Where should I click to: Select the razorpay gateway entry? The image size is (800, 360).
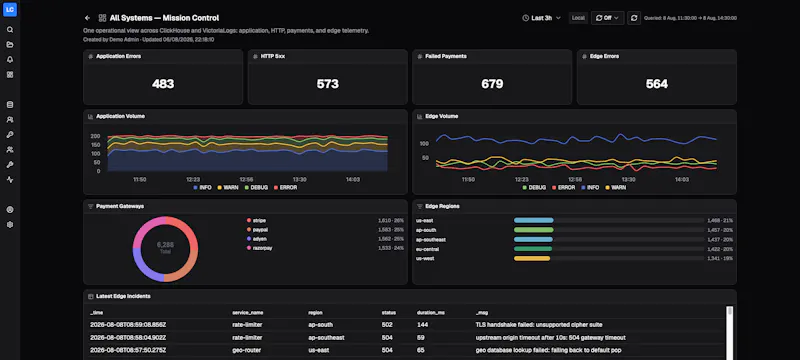click(325, 248)
